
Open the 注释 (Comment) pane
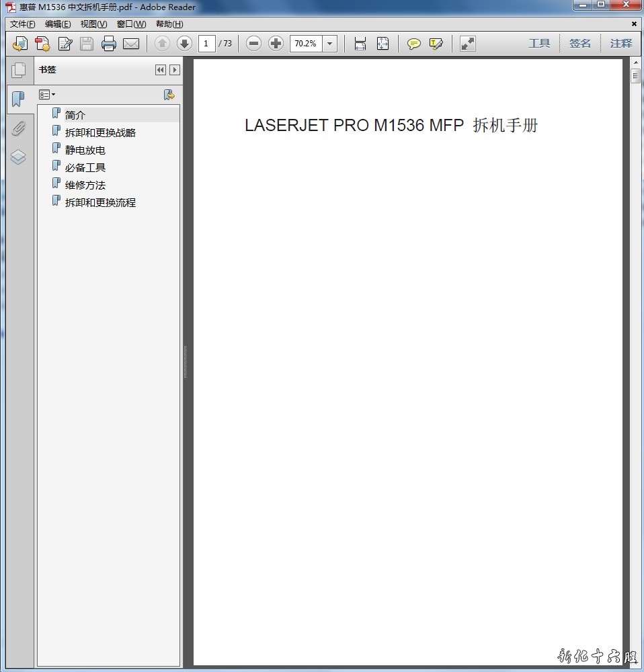[x=620, y=44]
